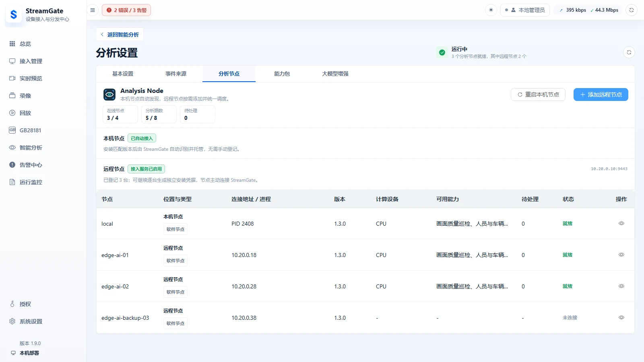
Task: Open 接入管理 in the sidebar
Action: tap(43, 61)
